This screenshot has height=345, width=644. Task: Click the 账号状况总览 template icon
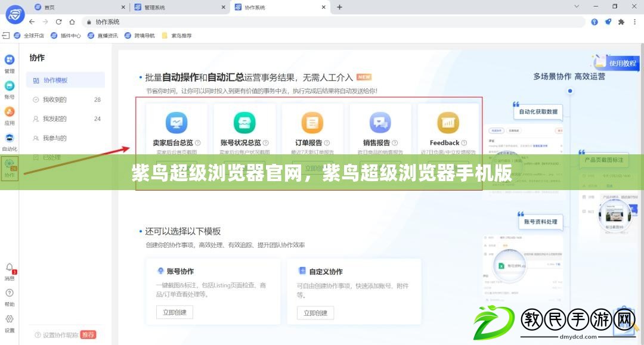tap(244, 122)
